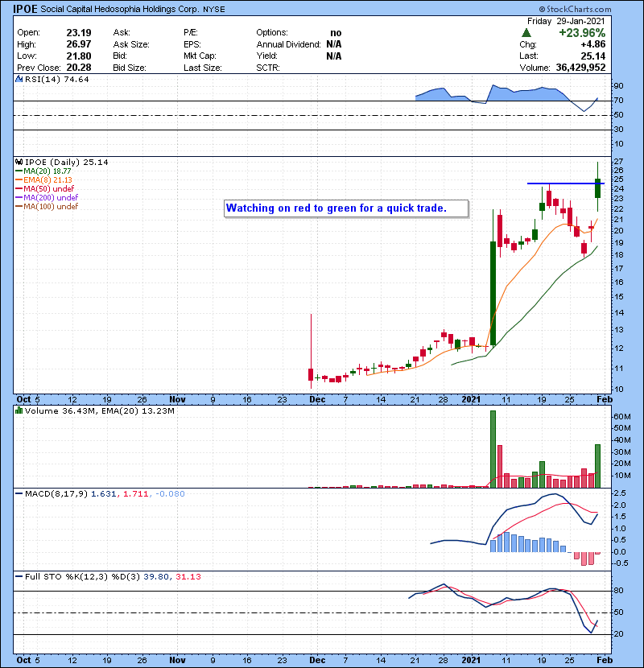Click the '2021' label on the upper date axis
This screenshot has width=644, height=668.
point(471,399)
